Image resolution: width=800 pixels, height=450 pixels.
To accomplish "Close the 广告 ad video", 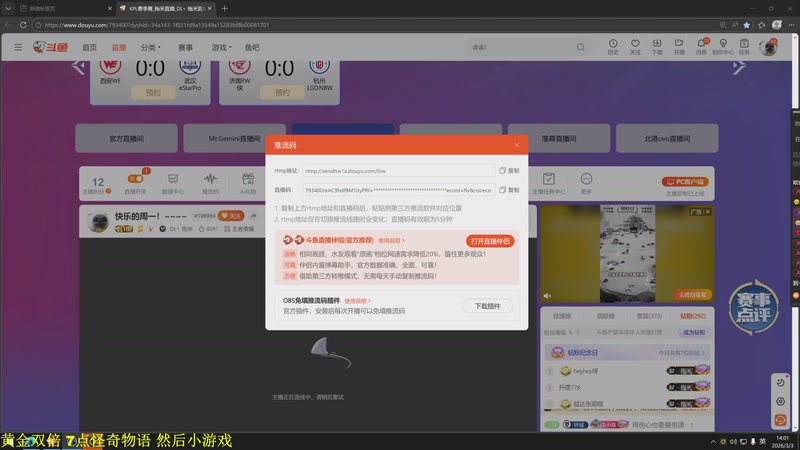I will 707,211.
